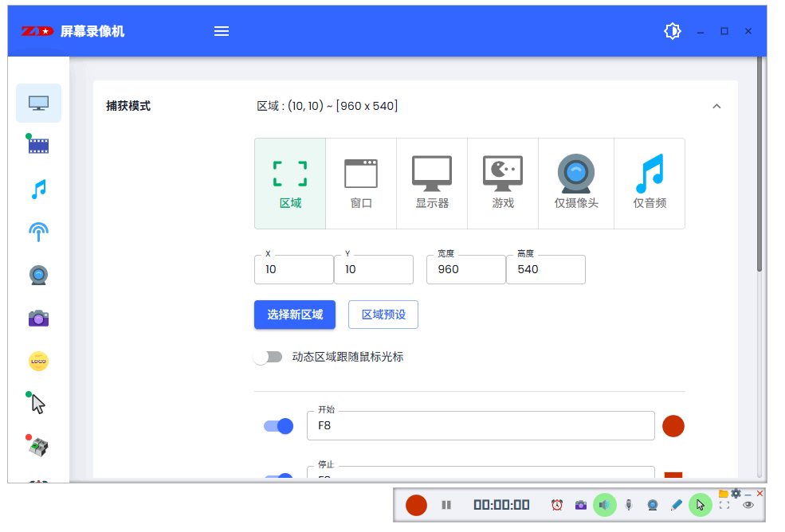785x532 pixels.
Task: Disable the F8 start hotkey toggle
Action: [x=278, y=425]
